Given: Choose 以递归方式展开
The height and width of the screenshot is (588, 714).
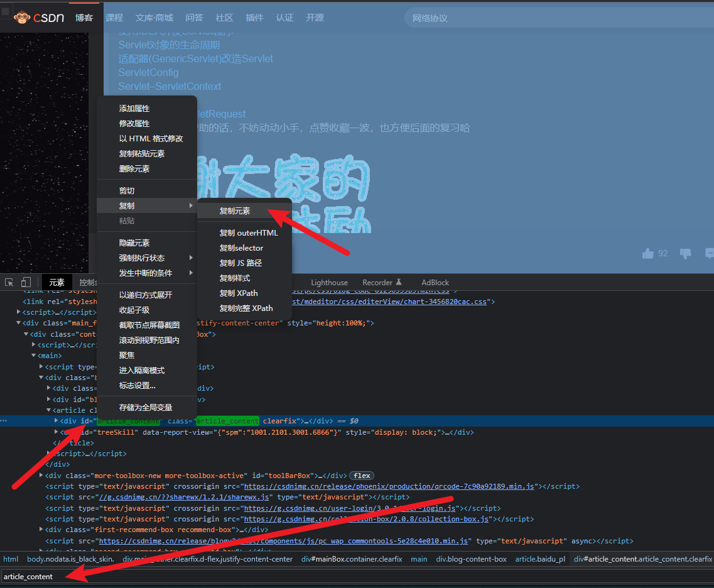Looking at the screenshot, I should tap(147, 295).
